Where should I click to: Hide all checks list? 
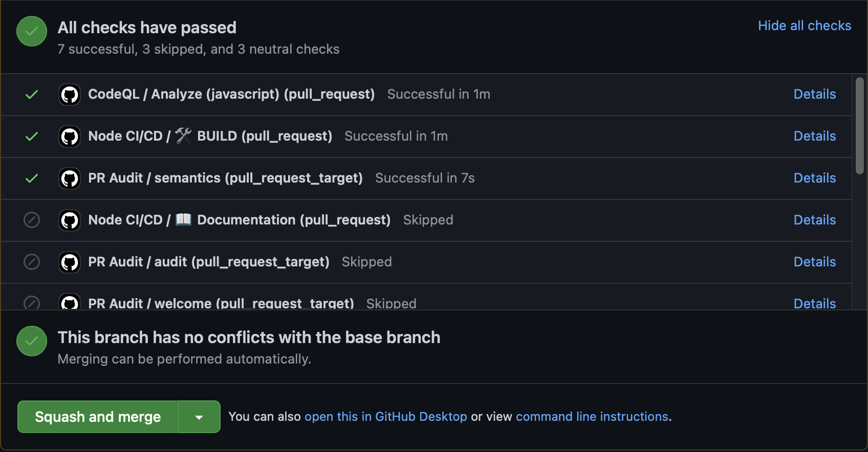coord(804,26)
